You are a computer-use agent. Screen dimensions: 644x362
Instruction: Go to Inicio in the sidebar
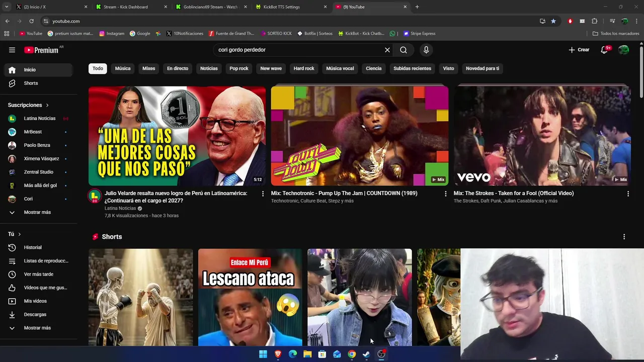(x=38, y=70)
